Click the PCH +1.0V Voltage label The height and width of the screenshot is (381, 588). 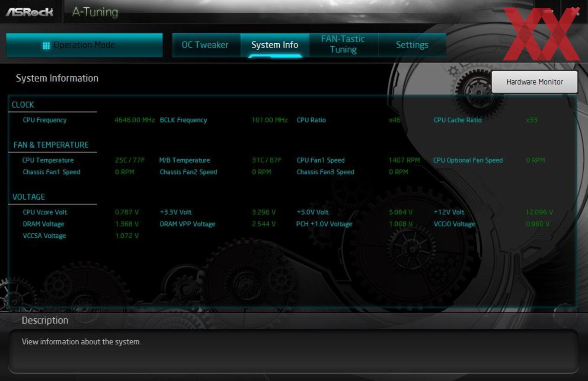(x=324, y=224)
